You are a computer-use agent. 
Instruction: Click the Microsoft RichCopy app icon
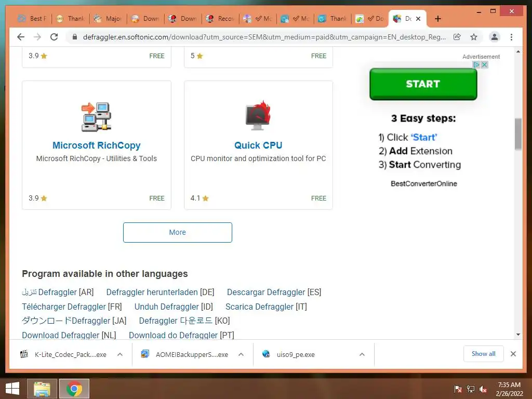tap(96, 116)
